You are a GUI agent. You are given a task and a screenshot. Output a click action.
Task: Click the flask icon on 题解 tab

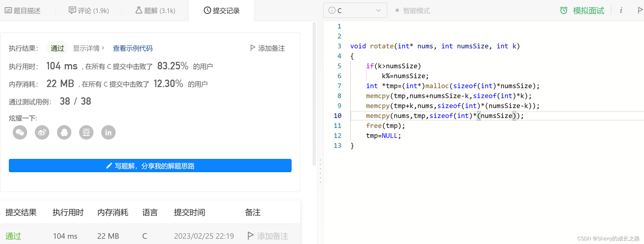click(139, 10)
